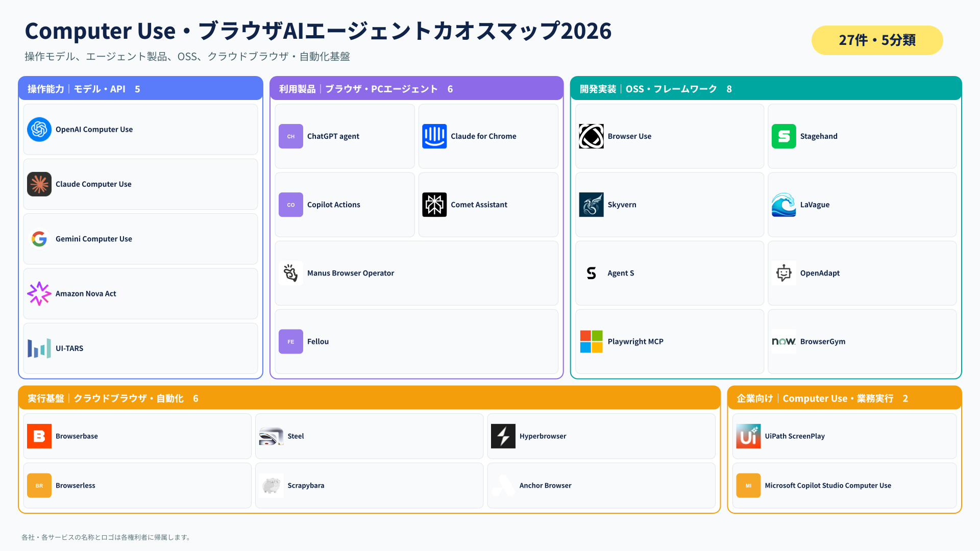Click the OpenAdapt robot icon
The height and width of the screenshot is (551, 980).
pyautogui.click(x=783, y=273)
